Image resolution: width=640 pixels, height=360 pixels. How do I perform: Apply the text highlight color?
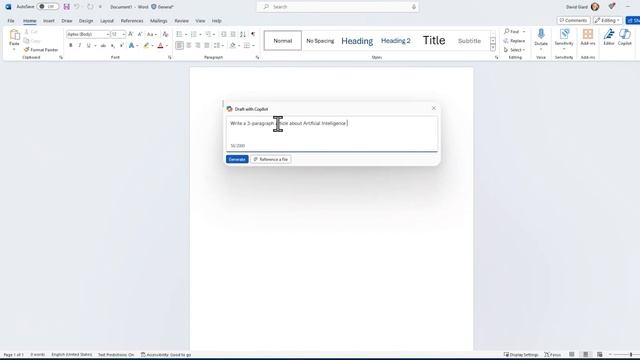tap(147, 45)
